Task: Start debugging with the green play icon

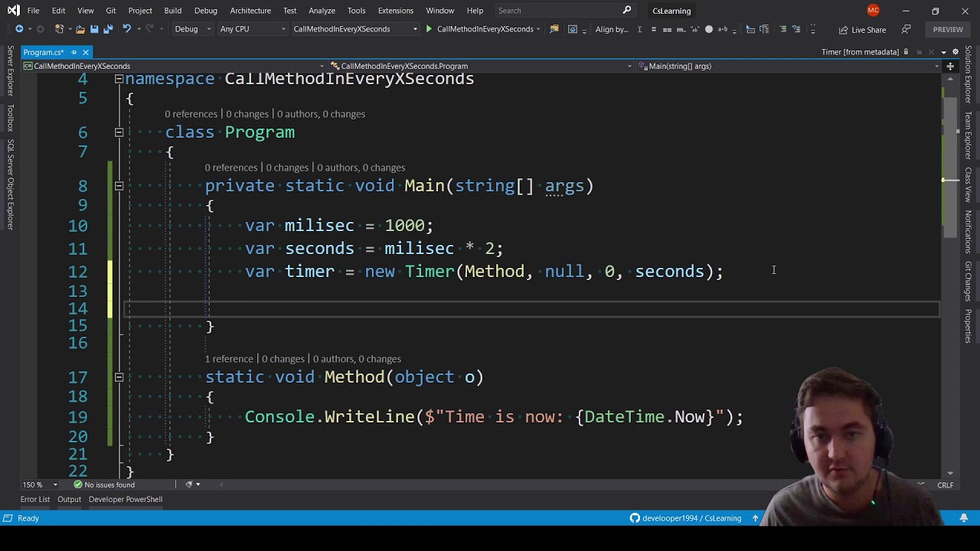Action: pyautogui.click(x=429, y=29)
